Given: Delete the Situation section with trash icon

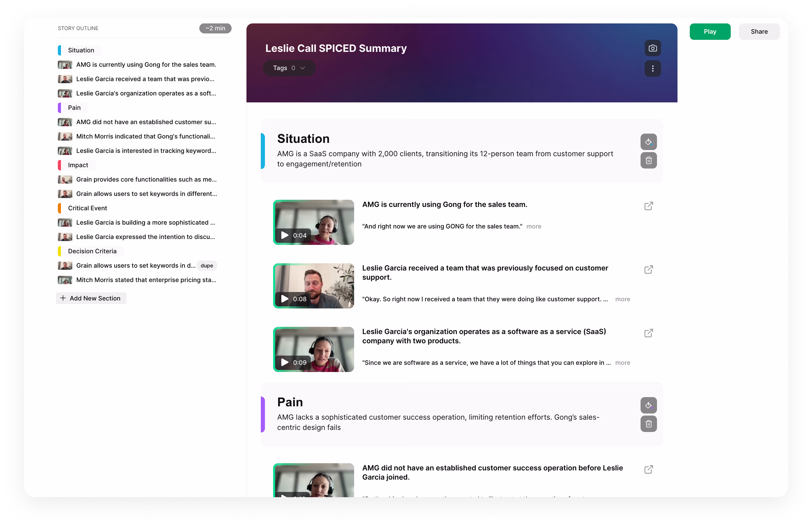Looking at the screenshot, I should click(x=648, y=160).
